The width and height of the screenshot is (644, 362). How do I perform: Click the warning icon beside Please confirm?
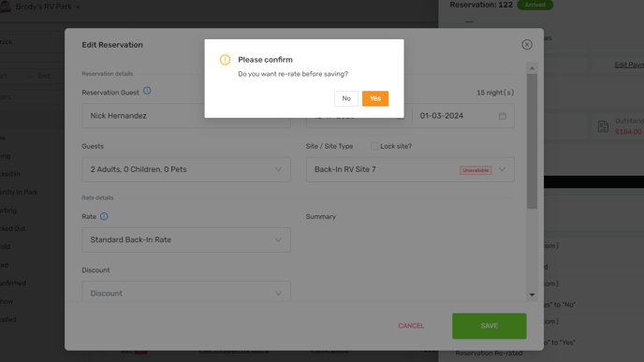tap(225, 60)
